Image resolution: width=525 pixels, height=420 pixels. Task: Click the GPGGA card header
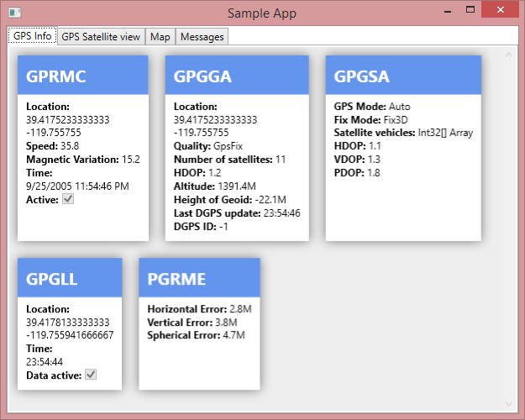tap(237, 75)
